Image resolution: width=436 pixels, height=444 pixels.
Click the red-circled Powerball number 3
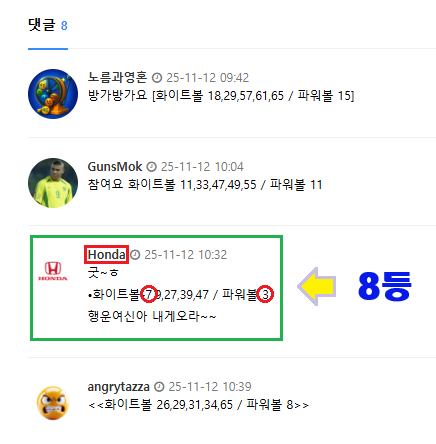pyautogui.click(x=265, y=294)
